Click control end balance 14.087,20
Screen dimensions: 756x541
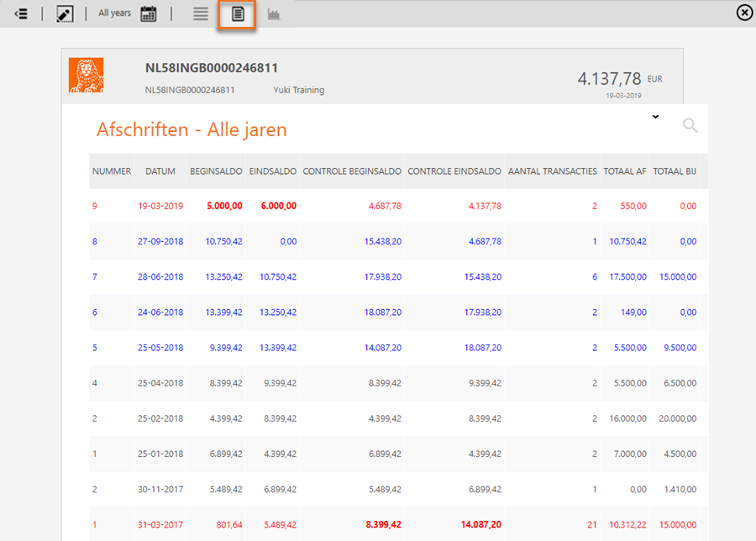coord(481,524)
